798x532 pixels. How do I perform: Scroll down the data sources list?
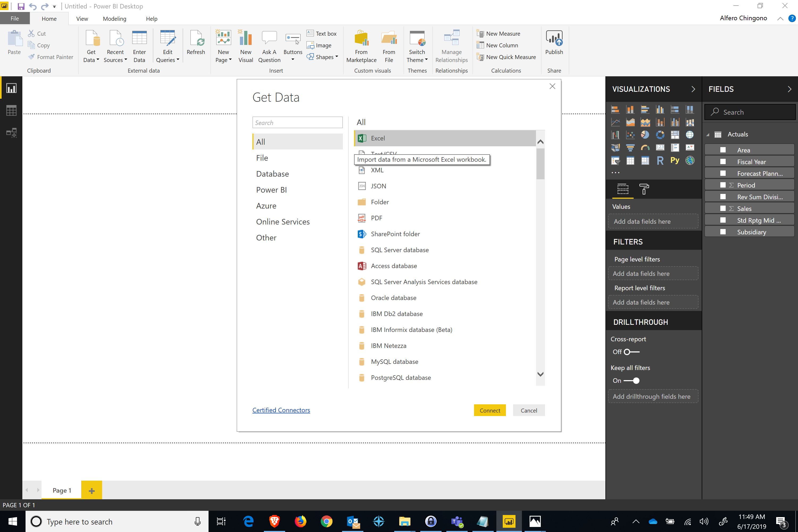[540, 374]
